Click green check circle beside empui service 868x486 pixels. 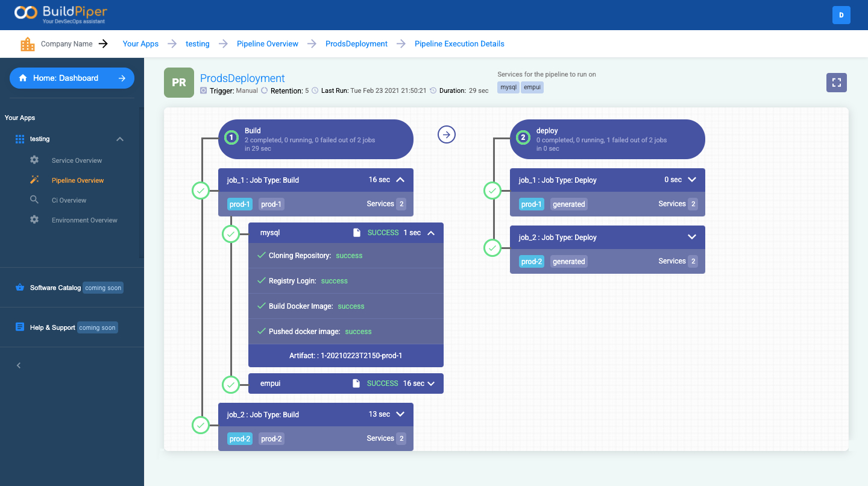tap(231, 384)
